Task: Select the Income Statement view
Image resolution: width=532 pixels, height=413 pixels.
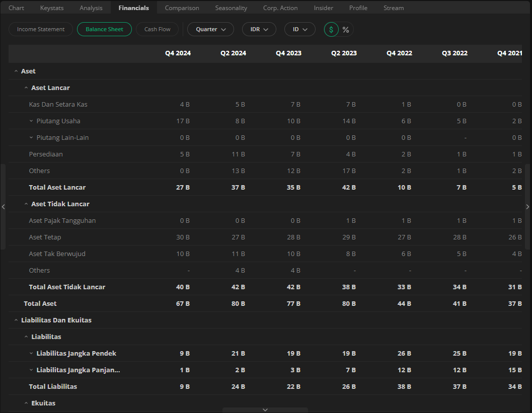Action: point(41,30)
